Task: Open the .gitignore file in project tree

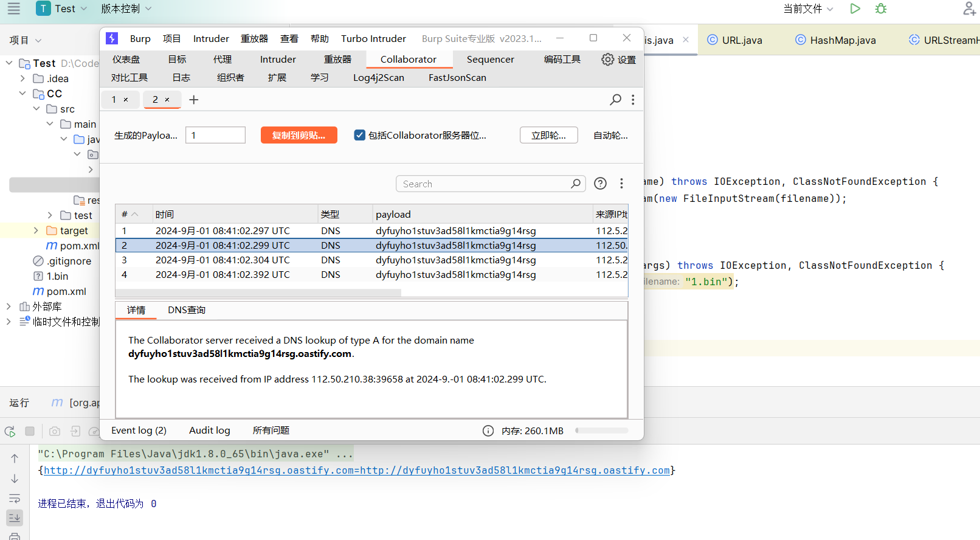Action: [69, 261]
